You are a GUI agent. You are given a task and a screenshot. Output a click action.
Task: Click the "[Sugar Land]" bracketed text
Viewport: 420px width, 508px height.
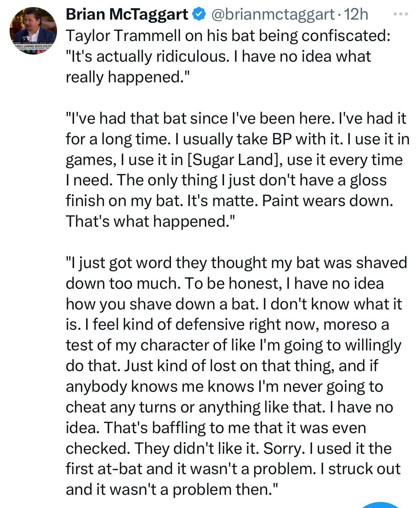233,159
